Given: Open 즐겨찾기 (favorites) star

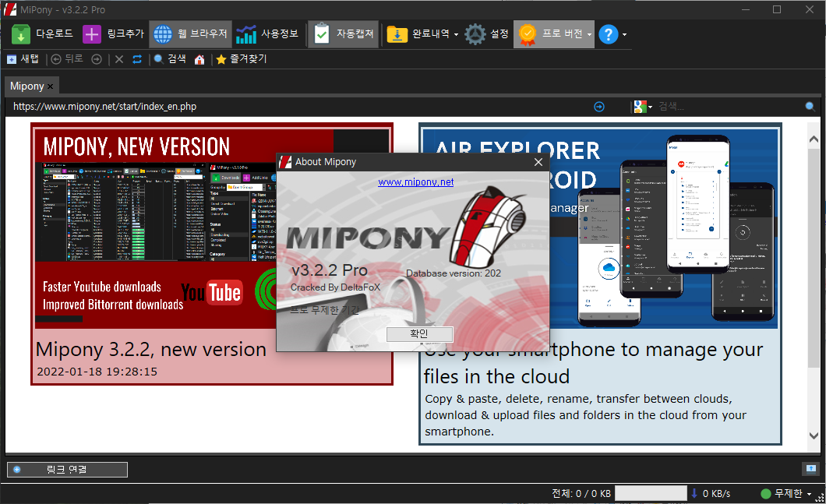Looking at the screenshot, I should point(242,59).
